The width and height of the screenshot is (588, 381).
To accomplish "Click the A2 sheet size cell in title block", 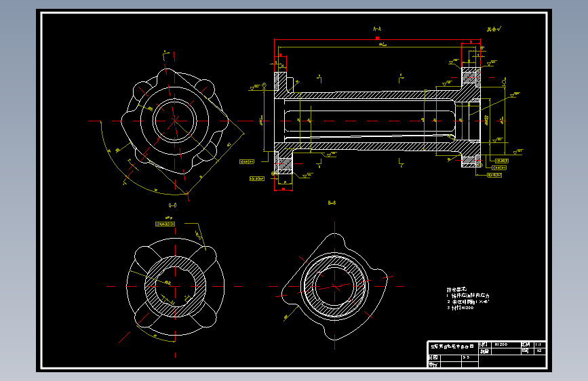I will tap(539, 351).
